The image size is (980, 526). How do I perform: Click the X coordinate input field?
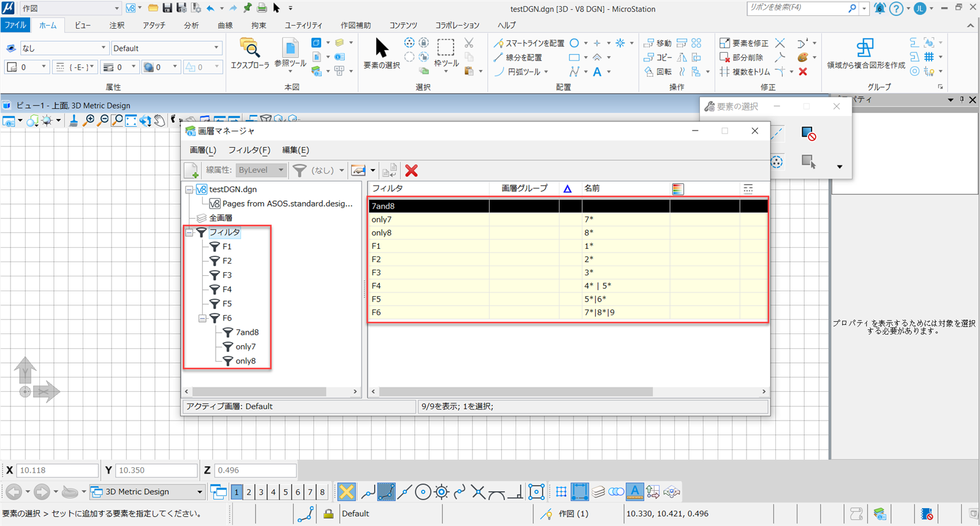coord(57,470)
